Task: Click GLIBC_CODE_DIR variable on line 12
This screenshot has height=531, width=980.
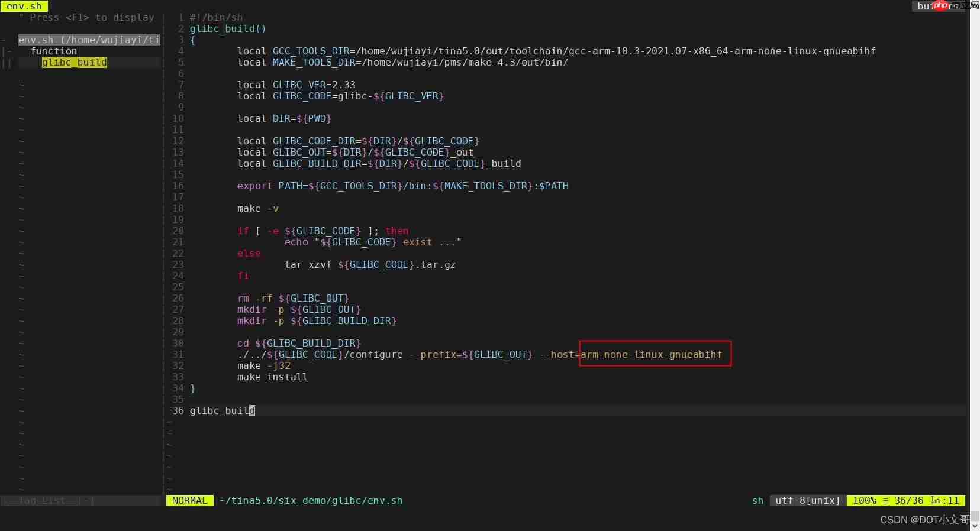Action: 314,141
